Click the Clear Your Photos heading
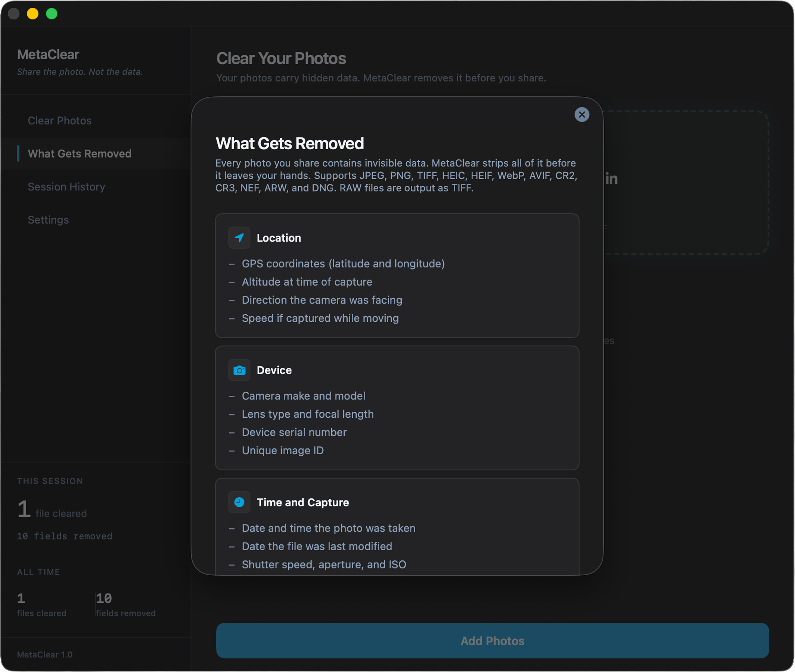 tap(281, 58)
